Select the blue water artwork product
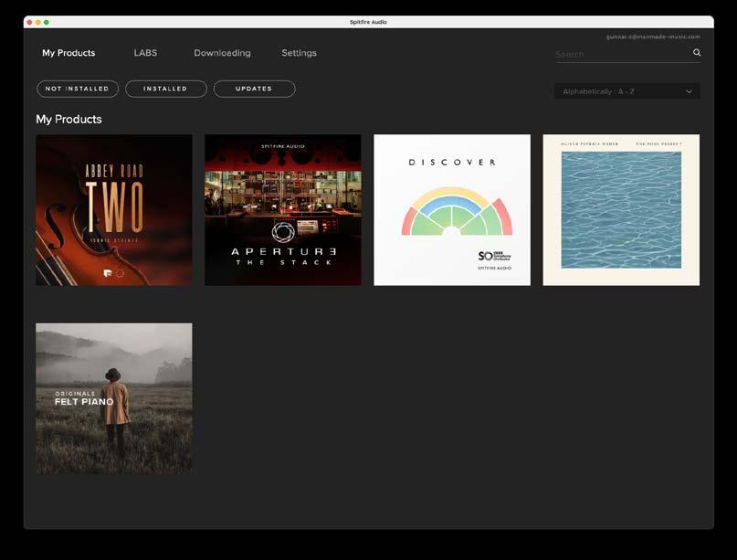Screen dimensions: 737x560 (x=621, y=210)
